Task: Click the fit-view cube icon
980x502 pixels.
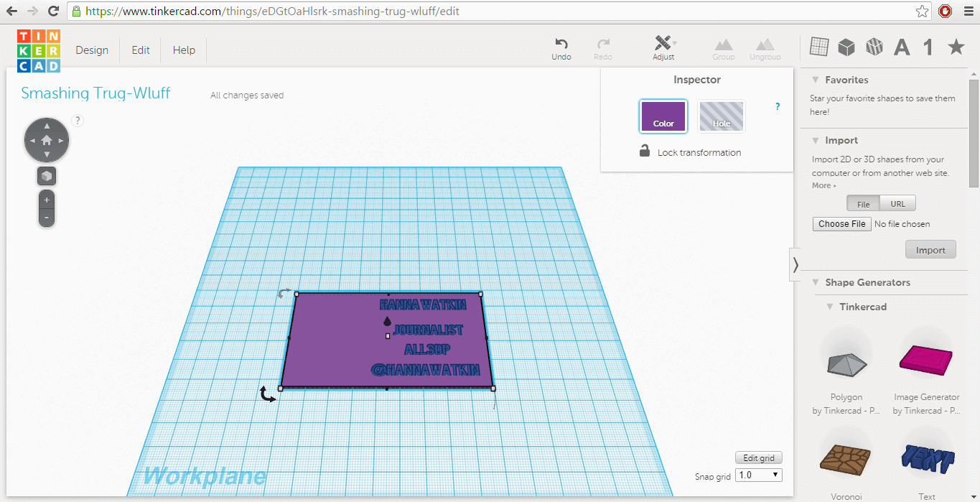Action: 47,176
